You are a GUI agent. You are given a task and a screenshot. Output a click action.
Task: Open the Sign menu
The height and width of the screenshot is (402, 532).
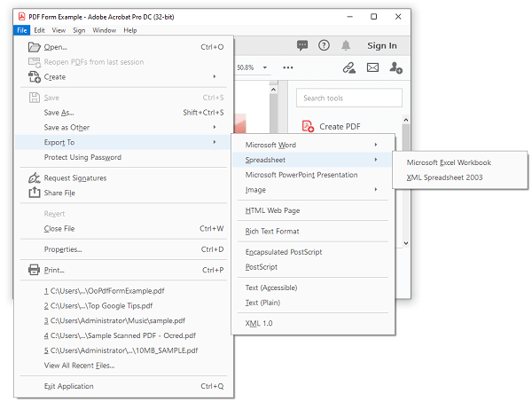[x=79, y=30]
